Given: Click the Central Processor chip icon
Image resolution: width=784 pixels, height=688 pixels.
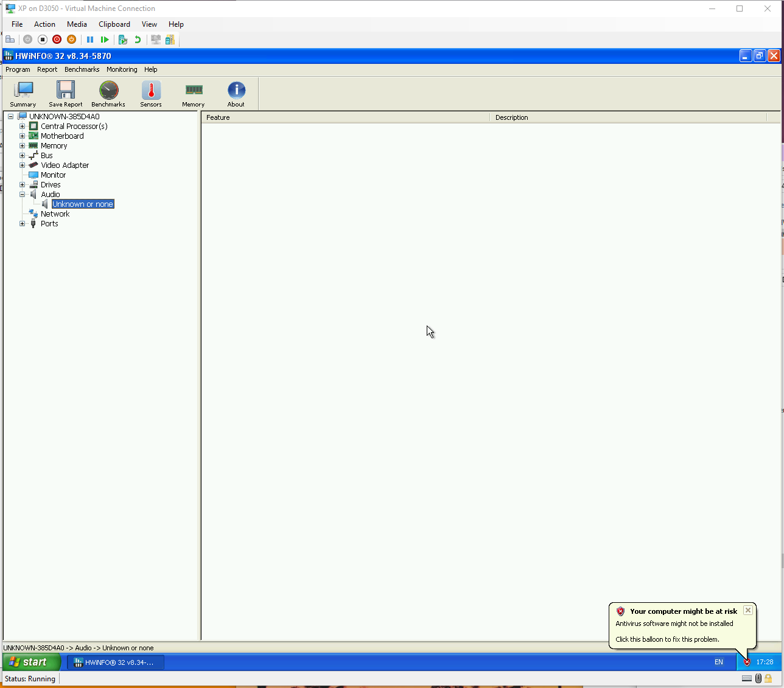Looking at the screenshot, I should pyautogui.click(x=33, y=127).
